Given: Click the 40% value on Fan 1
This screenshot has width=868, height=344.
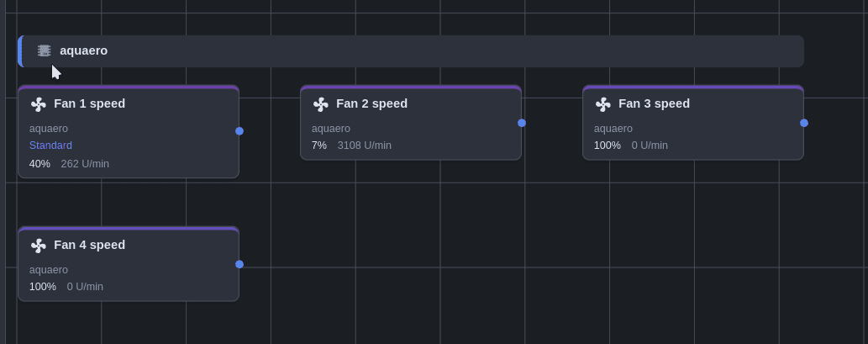Looking at the screenshot, I should tap(39, 163).
